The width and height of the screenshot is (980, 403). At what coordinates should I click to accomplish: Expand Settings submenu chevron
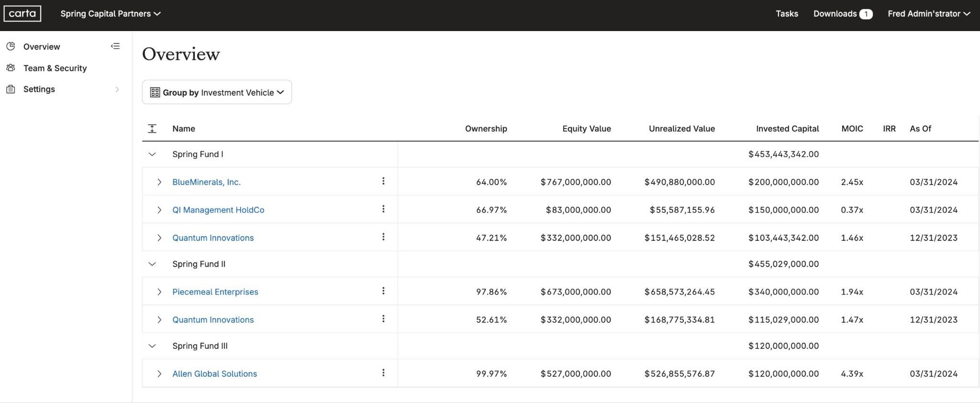[117, 89]
